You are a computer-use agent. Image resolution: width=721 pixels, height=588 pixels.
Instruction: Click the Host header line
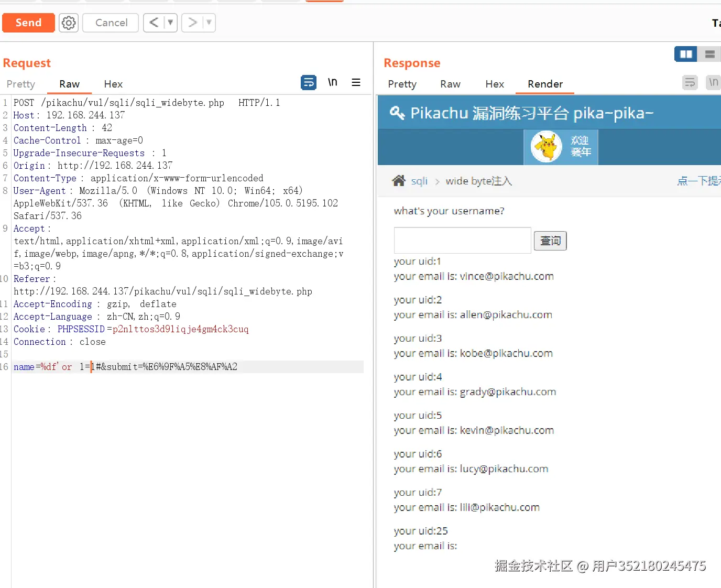[x=69, y=115]
